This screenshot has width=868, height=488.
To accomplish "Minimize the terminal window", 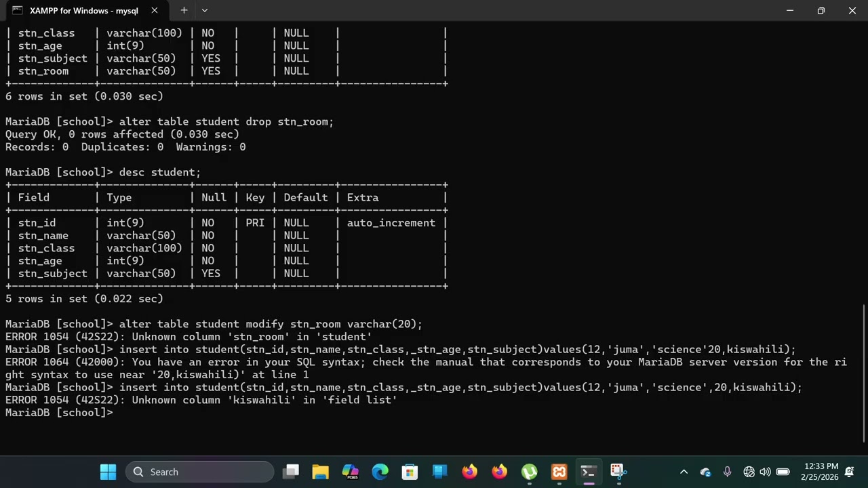I will 790,10.
